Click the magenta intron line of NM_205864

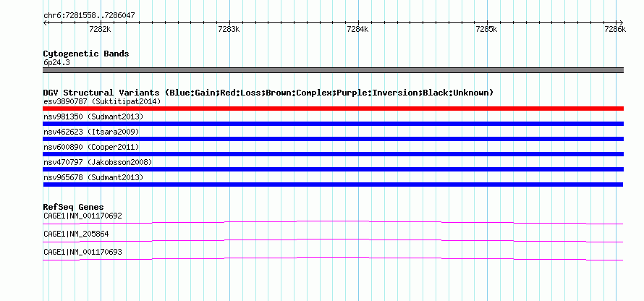coord(333,240)
